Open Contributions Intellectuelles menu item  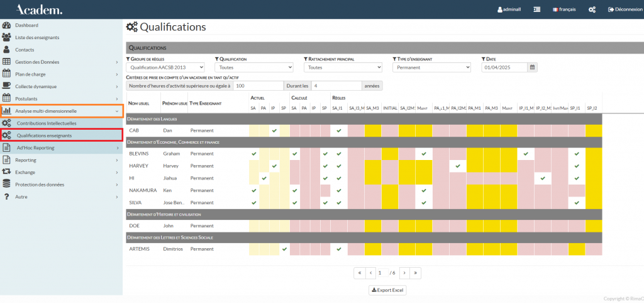46,123
